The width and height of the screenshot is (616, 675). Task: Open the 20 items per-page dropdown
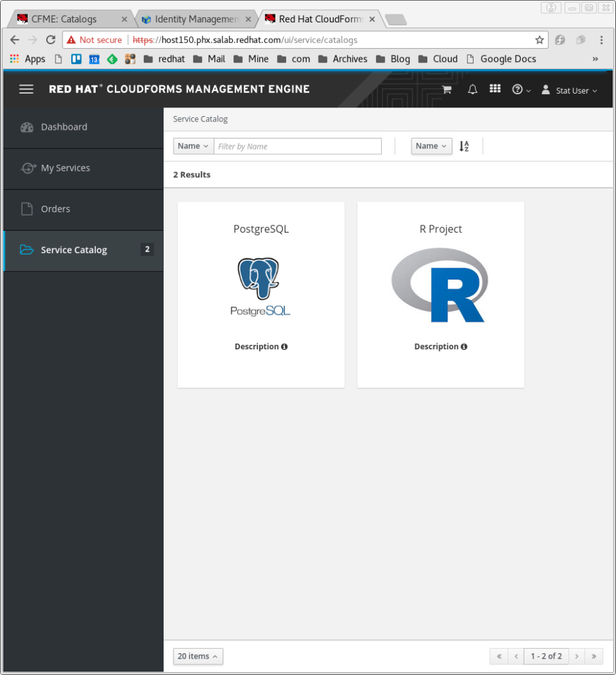pyautogui.click(x=198, y=656)
